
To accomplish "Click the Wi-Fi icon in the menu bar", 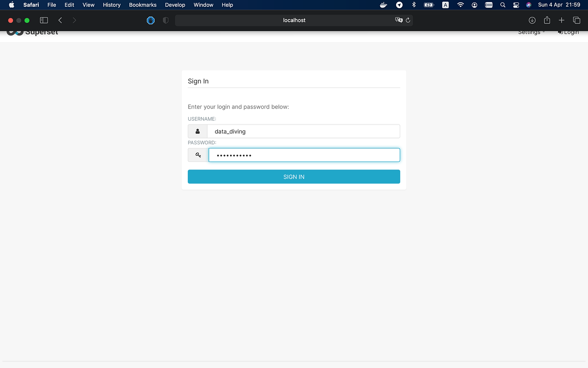I will coord(460,5).
